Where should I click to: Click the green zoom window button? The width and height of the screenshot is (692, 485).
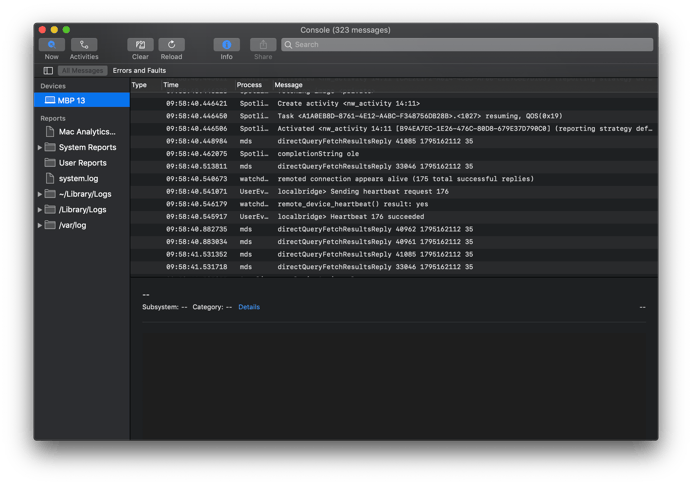66,30
